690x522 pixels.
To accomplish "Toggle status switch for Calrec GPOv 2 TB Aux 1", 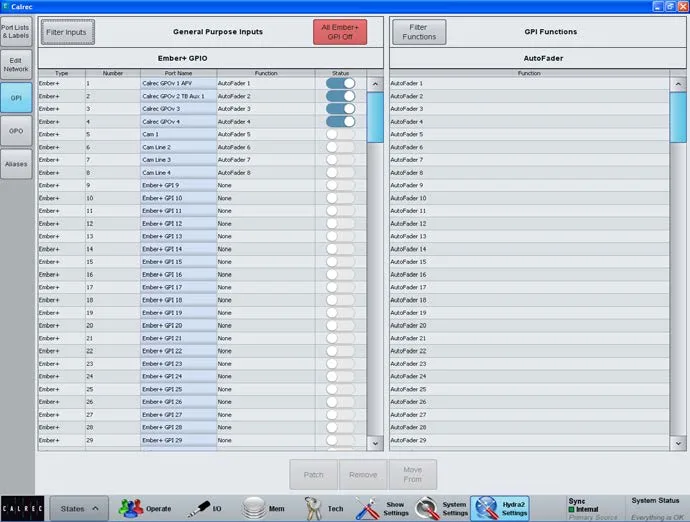I will [341, 96].
